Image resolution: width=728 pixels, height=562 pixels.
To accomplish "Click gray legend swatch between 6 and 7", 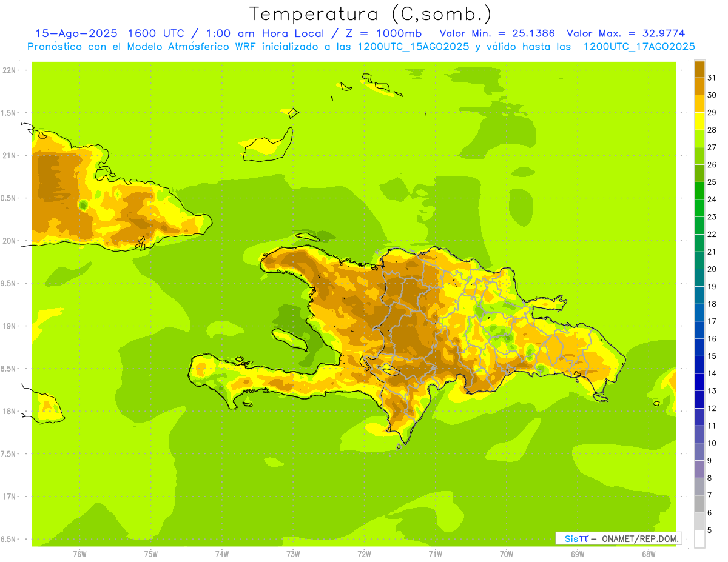I will click(699, 504).
